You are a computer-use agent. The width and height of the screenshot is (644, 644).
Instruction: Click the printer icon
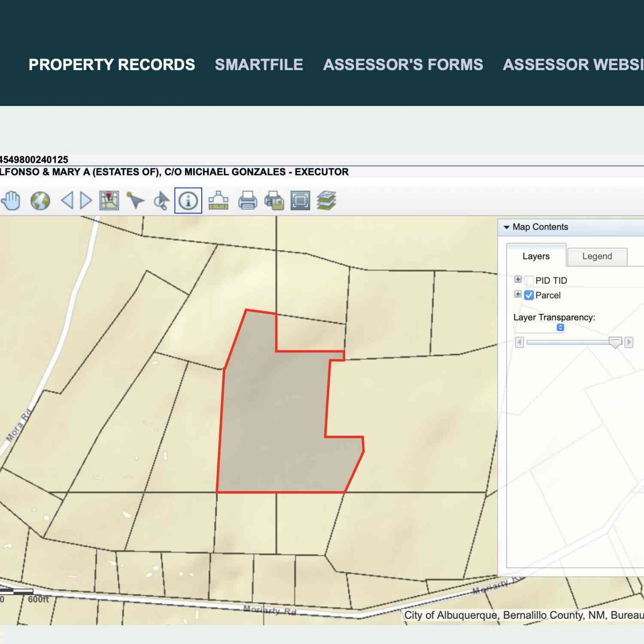tap(248, 200)
